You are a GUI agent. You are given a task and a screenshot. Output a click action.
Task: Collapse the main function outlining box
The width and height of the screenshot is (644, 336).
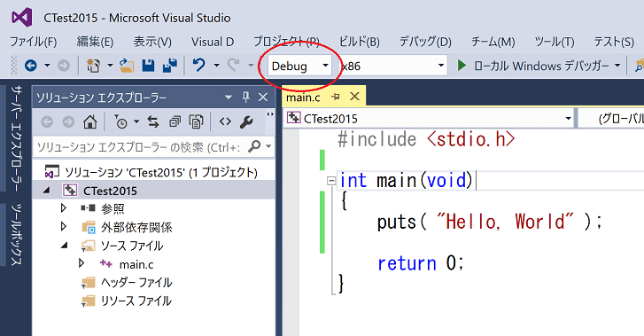point(331,181)
